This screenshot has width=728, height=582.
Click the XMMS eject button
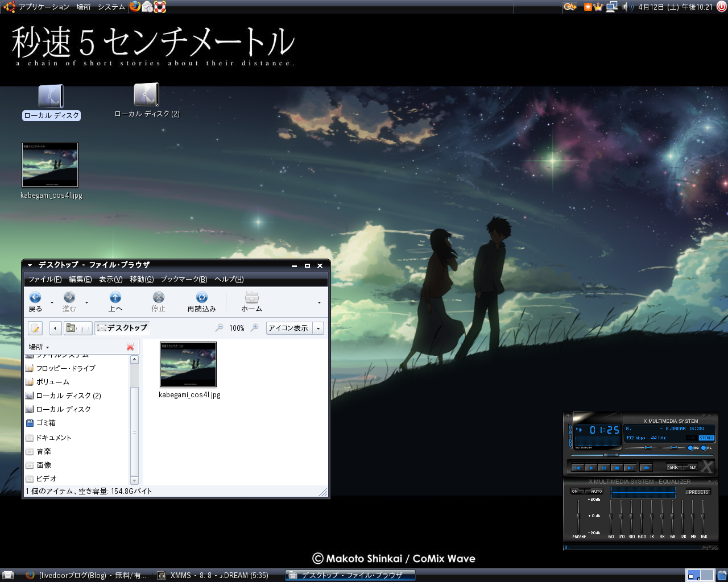tap(646, 467)
